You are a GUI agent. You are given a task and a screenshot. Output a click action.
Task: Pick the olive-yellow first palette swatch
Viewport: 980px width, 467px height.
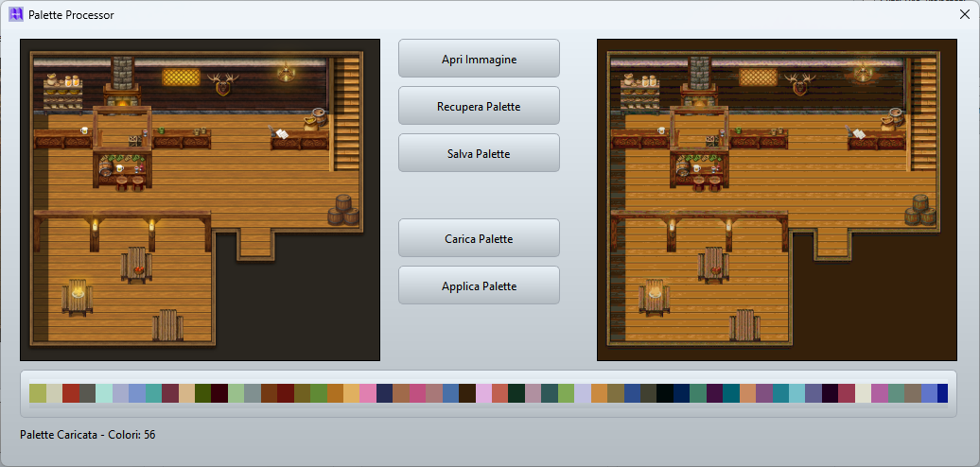pyautogui.click(x=38, y=393)
